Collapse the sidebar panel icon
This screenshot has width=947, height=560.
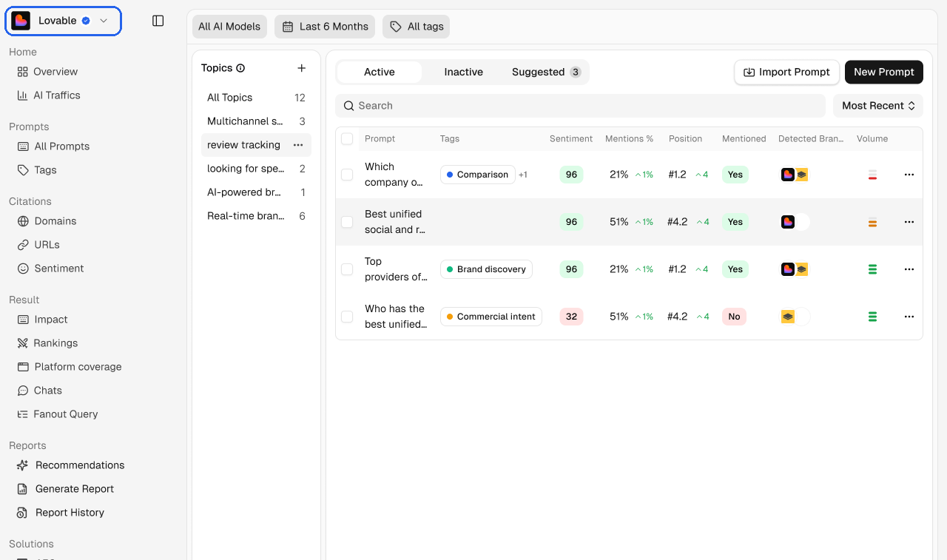tap(158, 21)
